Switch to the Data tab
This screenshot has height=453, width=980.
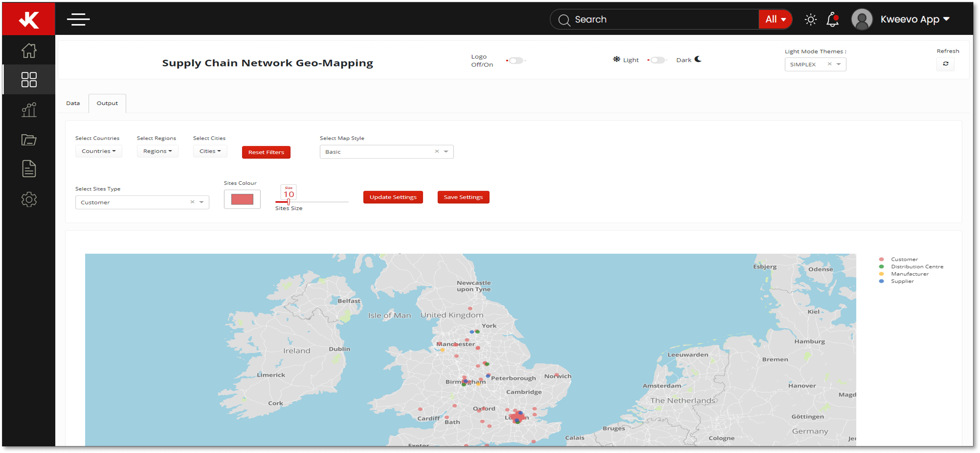tap(73, 103)
